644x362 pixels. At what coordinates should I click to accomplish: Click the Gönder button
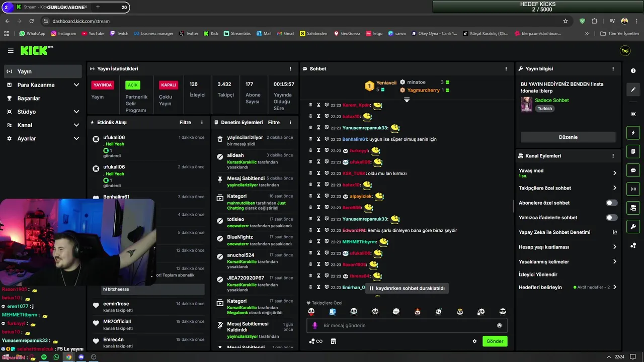click(x=495, y=341)
